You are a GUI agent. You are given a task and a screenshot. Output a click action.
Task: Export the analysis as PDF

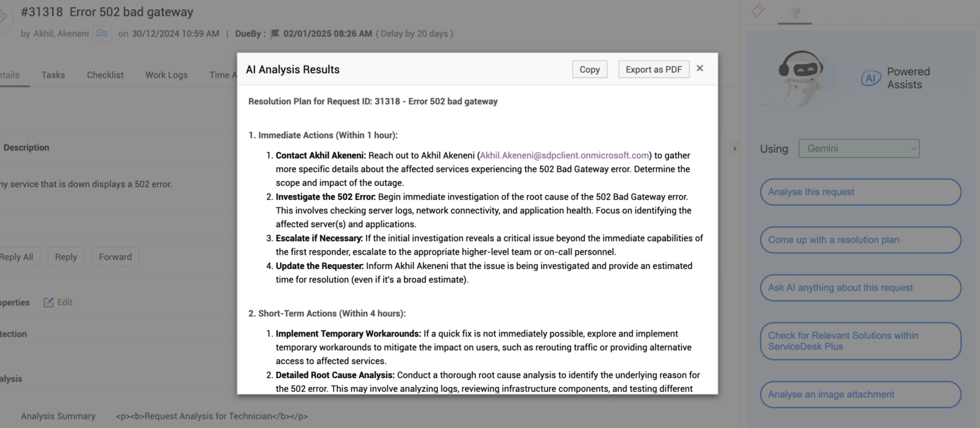click(653, 69)
